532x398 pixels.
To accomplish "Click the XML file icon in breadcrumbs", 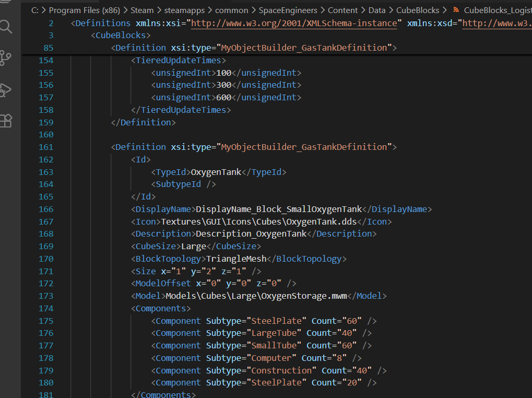I will [456, 10].
